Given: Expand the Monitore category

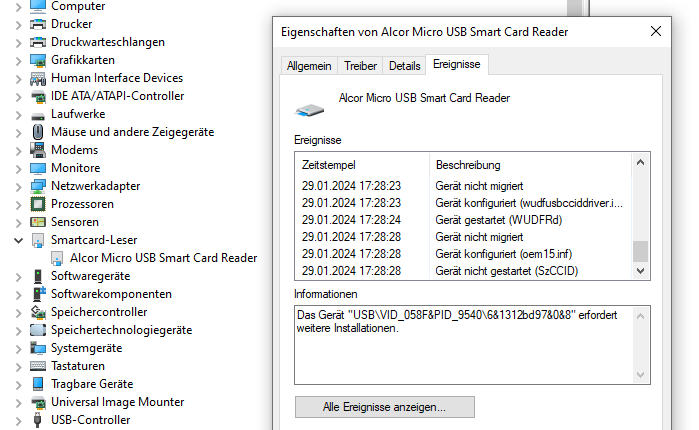Looking at the screenshot, I should [18, 169].
